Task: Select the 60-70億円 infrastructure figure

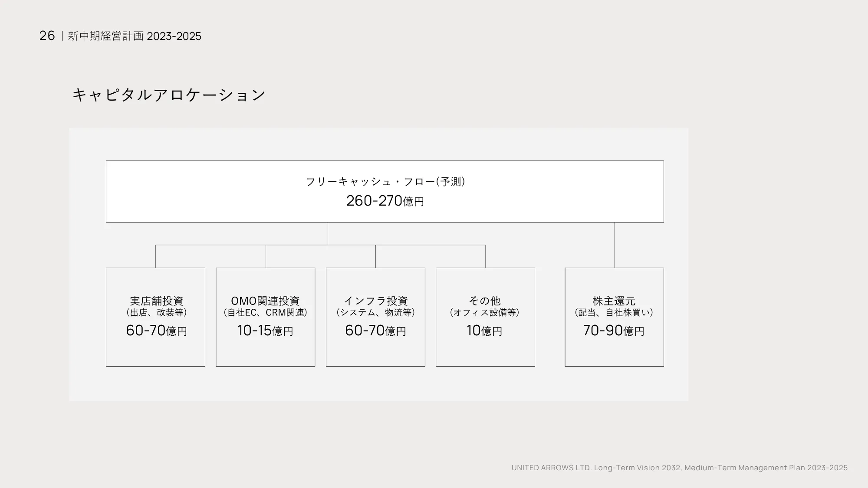Action: tap(375, 331)
